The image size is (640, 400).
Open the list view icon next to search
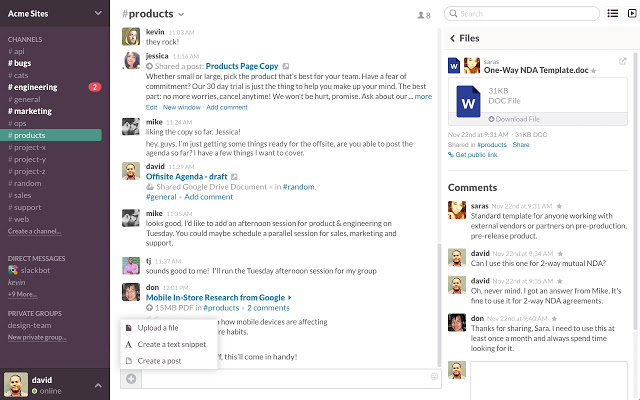[612, 13]
